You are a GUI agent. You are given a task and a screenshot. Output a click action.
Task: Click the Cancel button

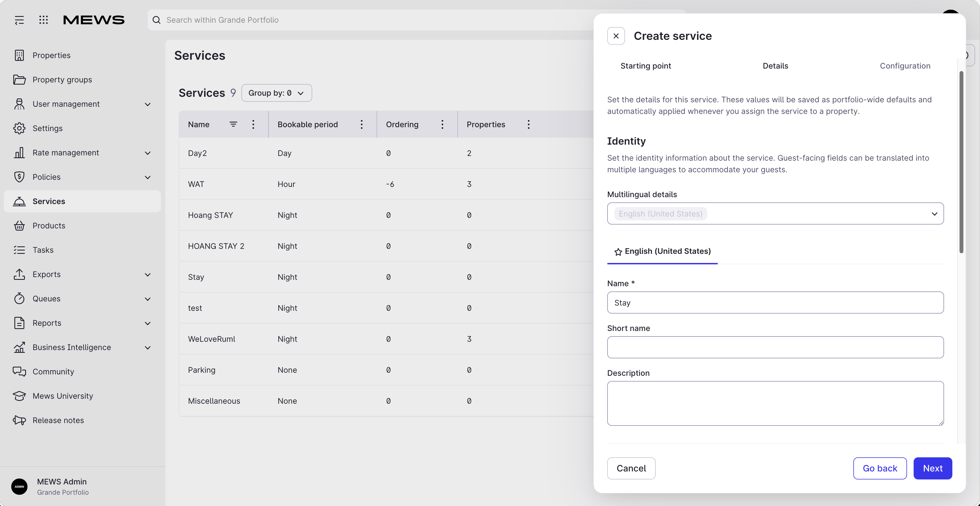(x=631, y=468)
